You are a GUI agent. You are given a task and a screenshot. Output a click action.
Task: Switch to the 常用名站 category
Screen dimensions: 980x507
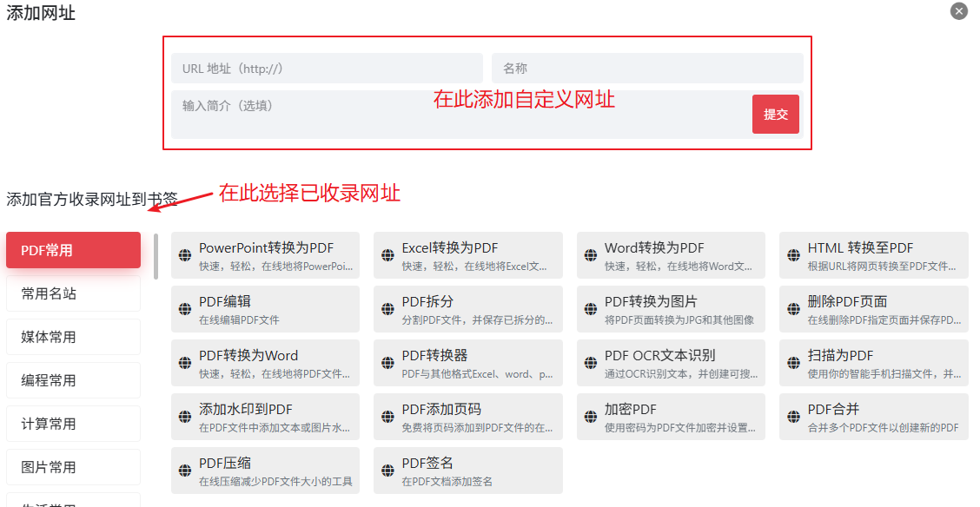(x=73, y=293)
